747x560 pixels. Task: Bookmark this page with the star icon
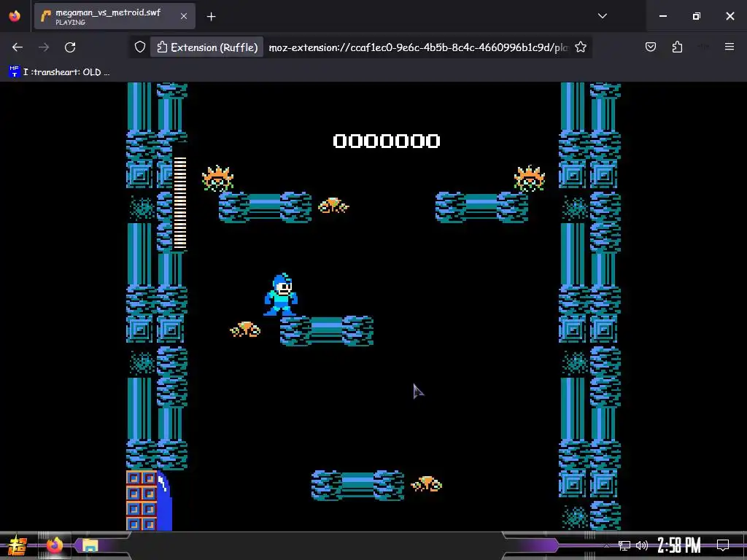click(580, 47)
